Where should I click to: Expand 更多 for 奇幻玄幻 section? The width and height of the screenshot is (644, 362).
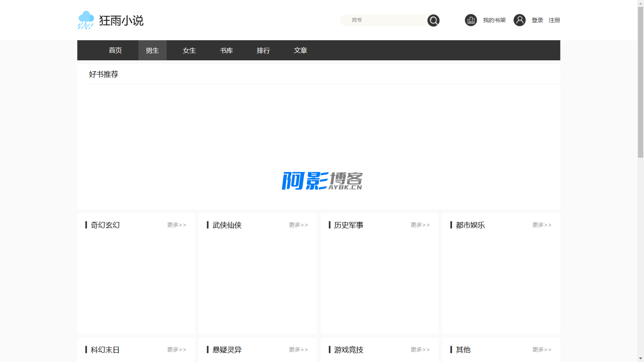click(177, 225)
